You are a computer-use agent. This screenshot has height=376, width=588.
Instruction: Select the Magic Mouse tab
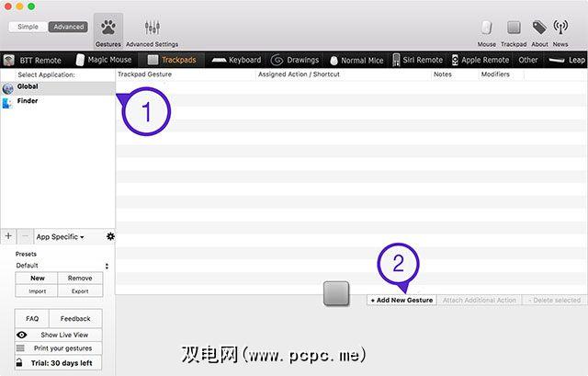coord(104,60)
